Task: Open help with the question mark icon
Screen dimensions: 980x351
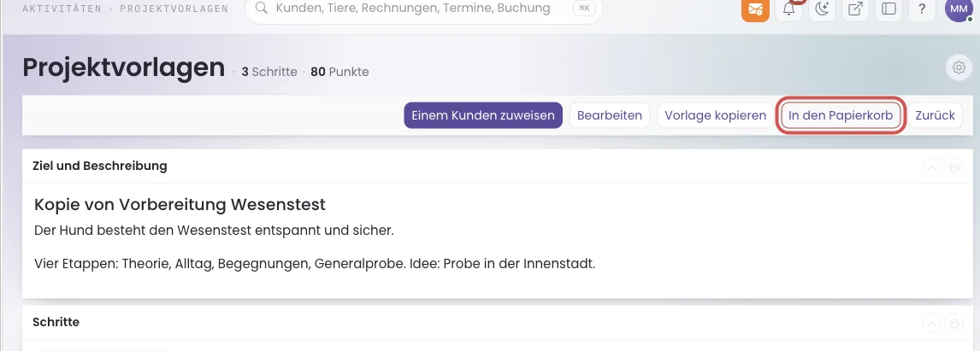Action: tap(922, 9)
